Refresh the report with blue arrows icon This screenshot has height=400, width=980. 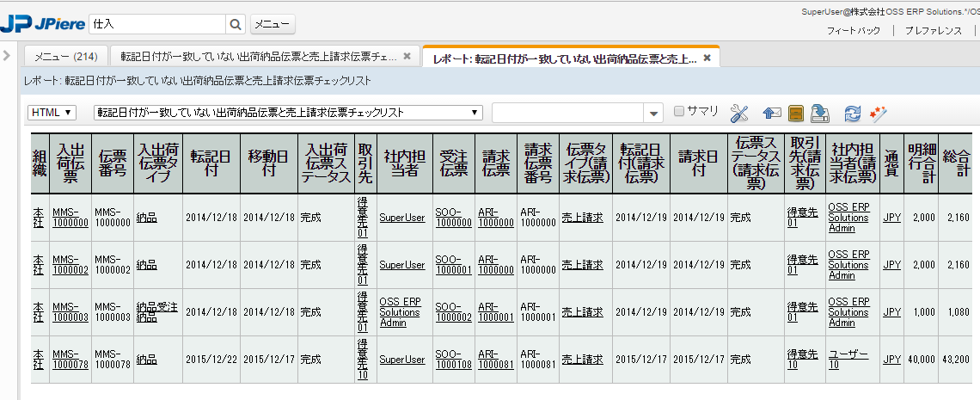[853, 114]
